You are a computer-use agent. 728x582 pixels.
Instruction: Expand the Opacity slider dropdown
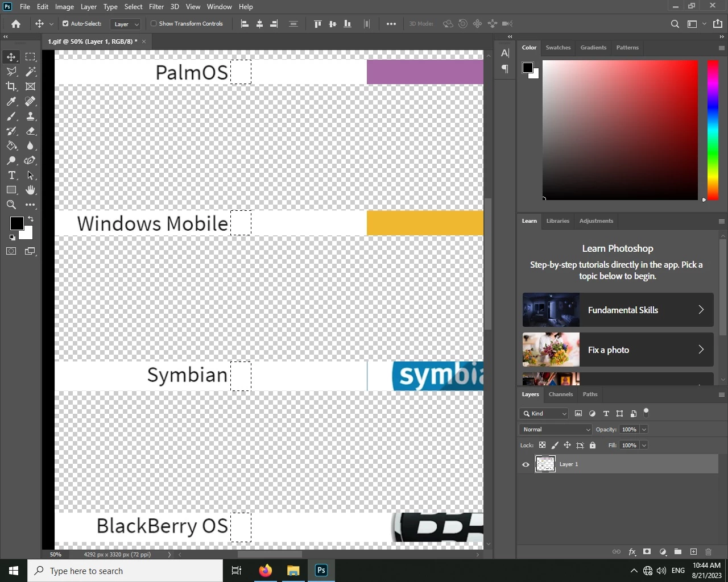coord(644,430)
